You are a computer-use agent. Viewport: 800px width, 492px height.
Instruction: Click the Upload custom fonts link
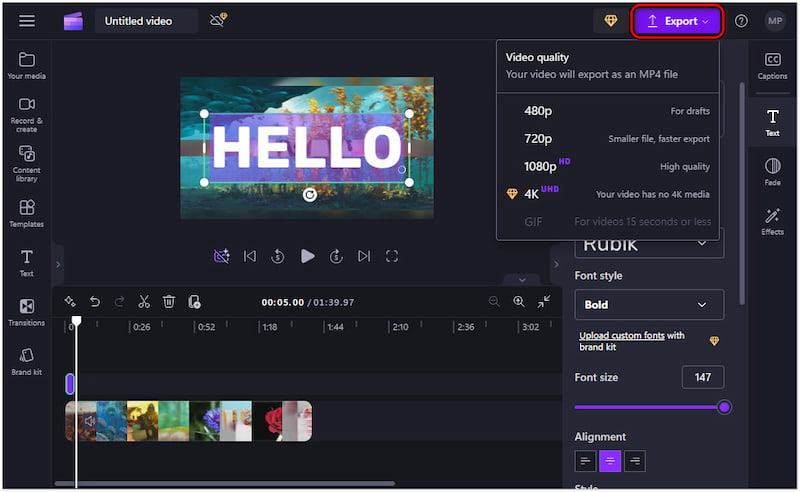point(622,336)
